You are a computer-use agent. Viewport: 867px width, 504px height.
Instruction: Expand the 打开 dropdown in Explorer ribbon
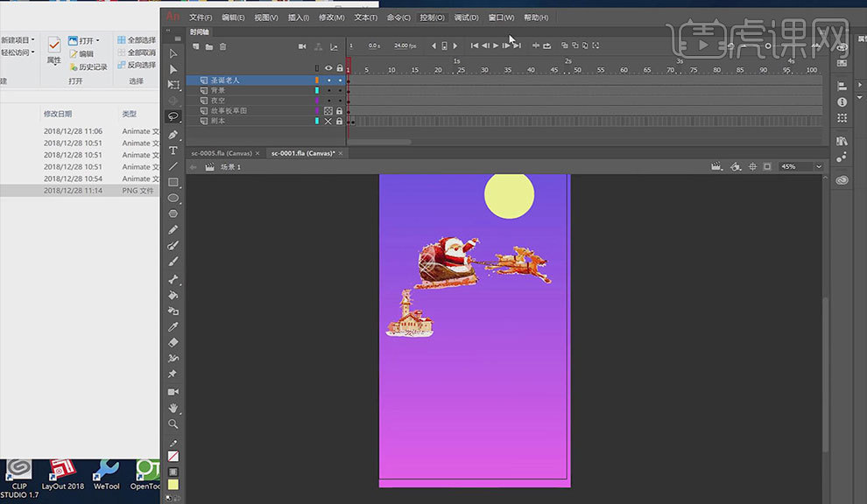(97, 40)
